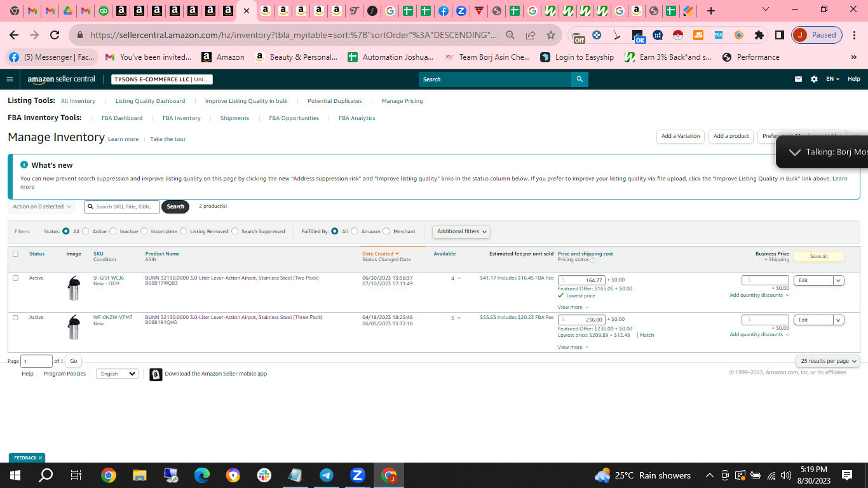Image resolution: width=868 pixels, height=488 pixels.
Task: Click the Match lowest price link
Action: click(x=647, y=335)
